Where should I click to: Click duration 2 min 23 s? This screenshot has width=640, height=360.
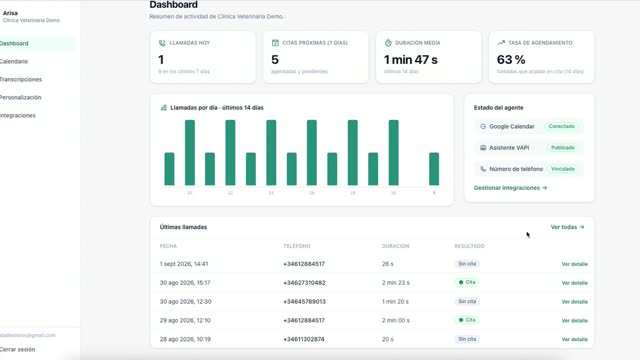(396, 283)
